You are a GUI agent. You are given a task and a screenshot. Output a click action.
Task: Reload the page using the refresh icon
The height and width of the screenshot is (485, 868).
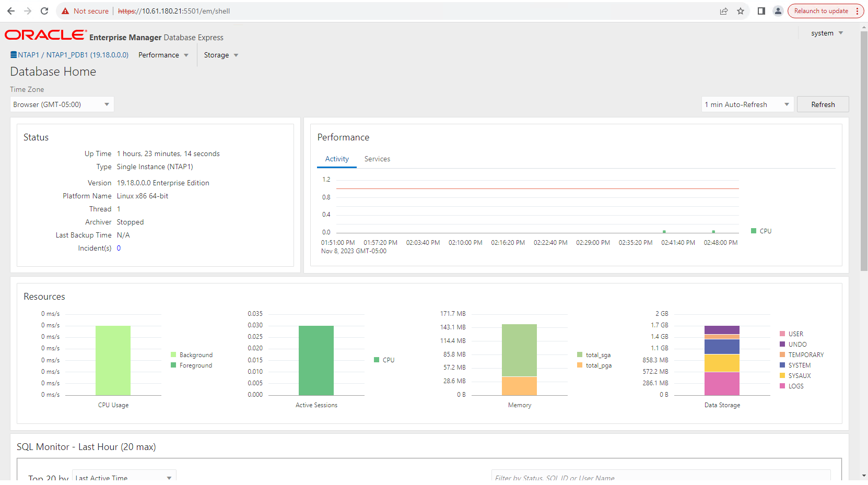point(44,11)
